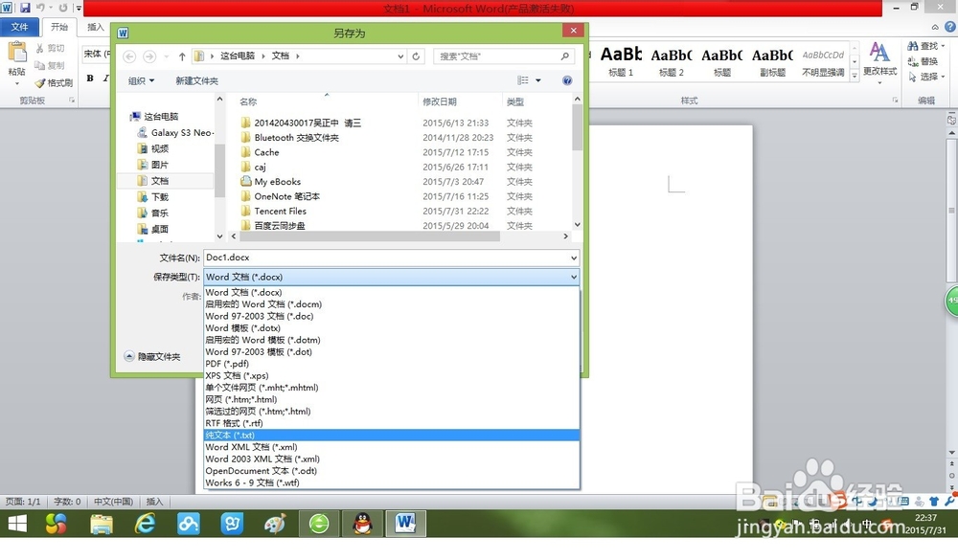958x560 pixels.
Task: Apply the Heading 1 style
Action: tap(622, 61)
